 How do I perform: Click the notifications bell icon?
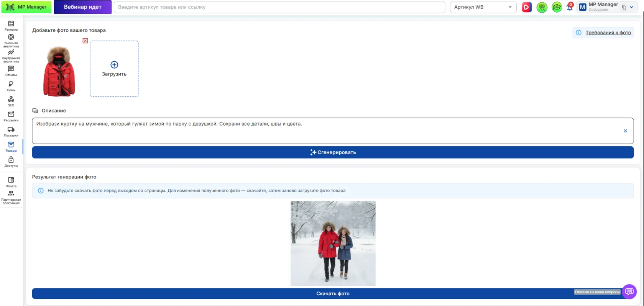(570, 7)
